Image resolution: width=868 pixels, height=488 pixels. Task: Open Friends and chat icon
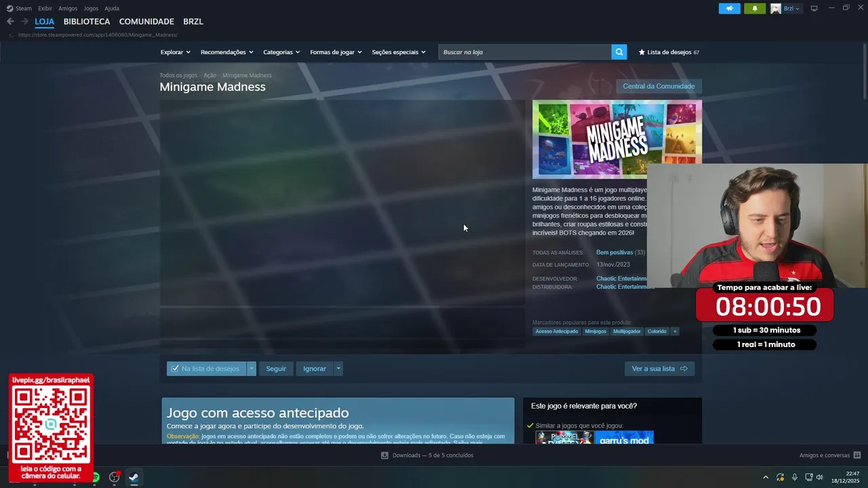pos(857,455)
